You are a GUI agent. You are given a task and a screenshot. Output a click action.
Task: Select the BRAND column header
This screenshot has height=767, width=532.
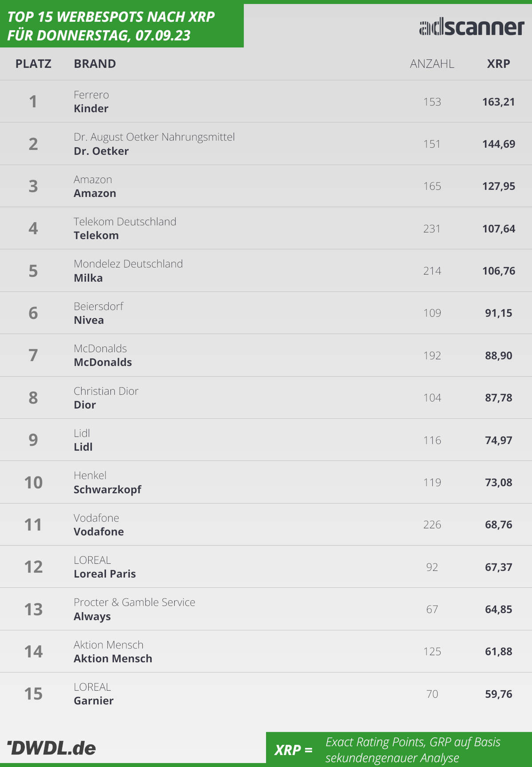tap(95, 64)
